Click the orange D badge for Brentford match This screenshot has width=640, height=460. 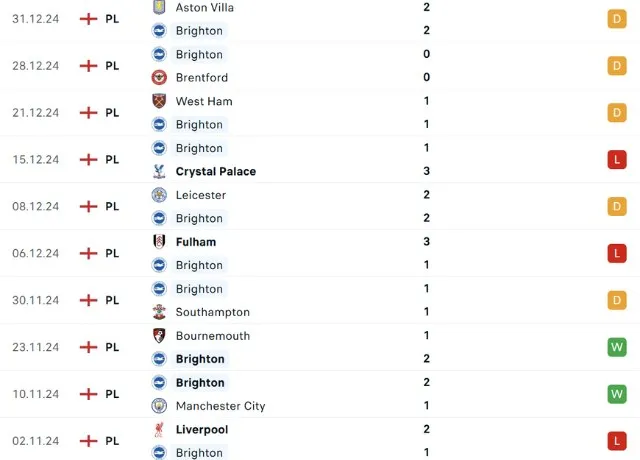coord(617,66)
